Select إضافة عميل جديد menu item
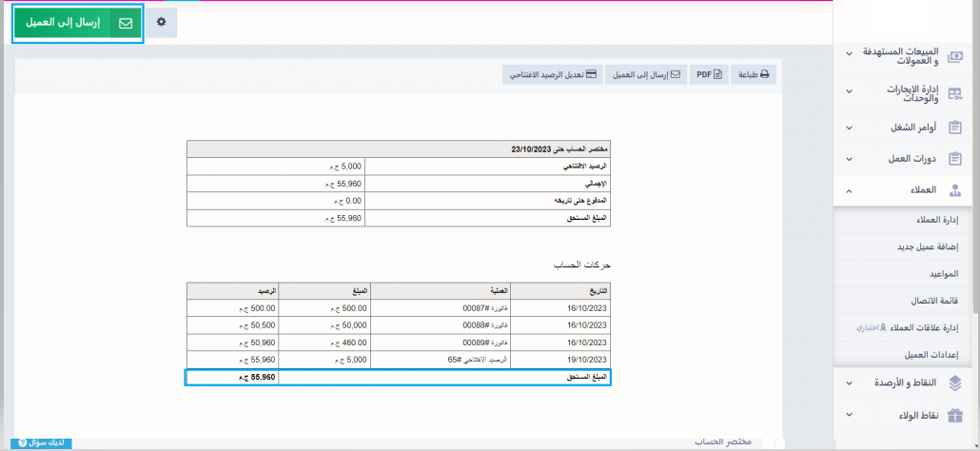 tap(927, 246)
